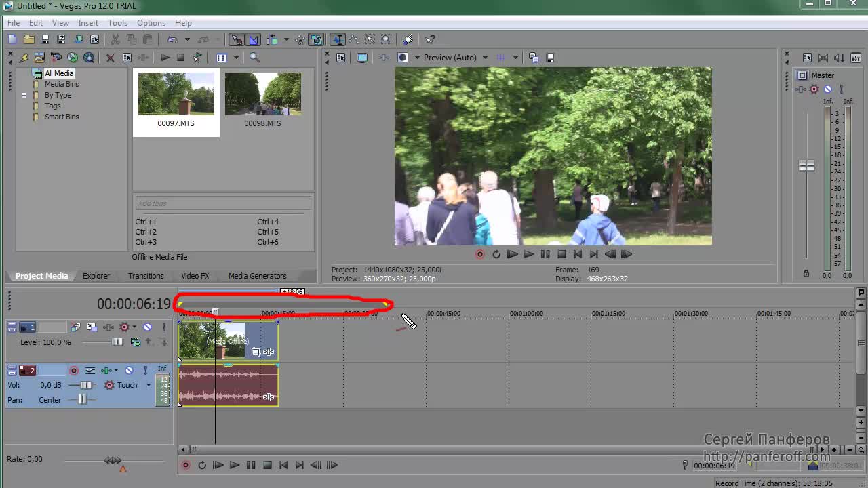This screenshot has height=488, width=868.
Task: Switch to the Explorer tab
Action: pyautogui.click(x=96, y=276)
